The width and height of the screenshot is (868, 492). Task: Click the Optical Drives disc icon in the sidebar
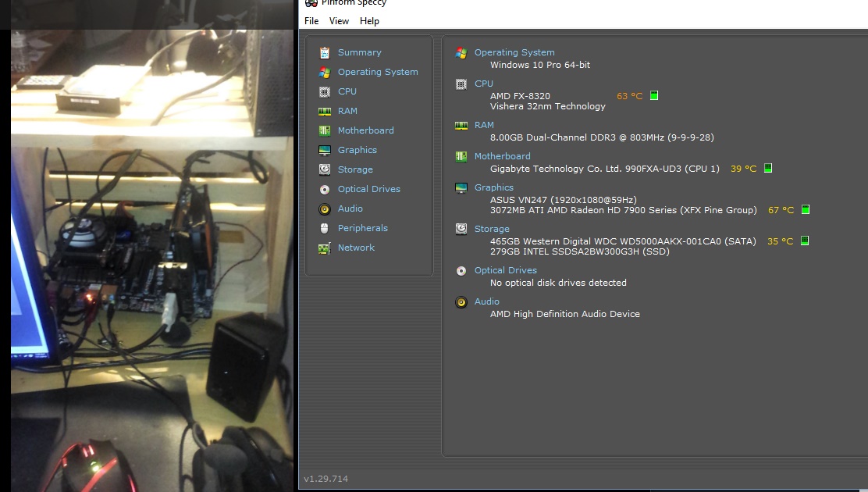[x=325, y=190]
